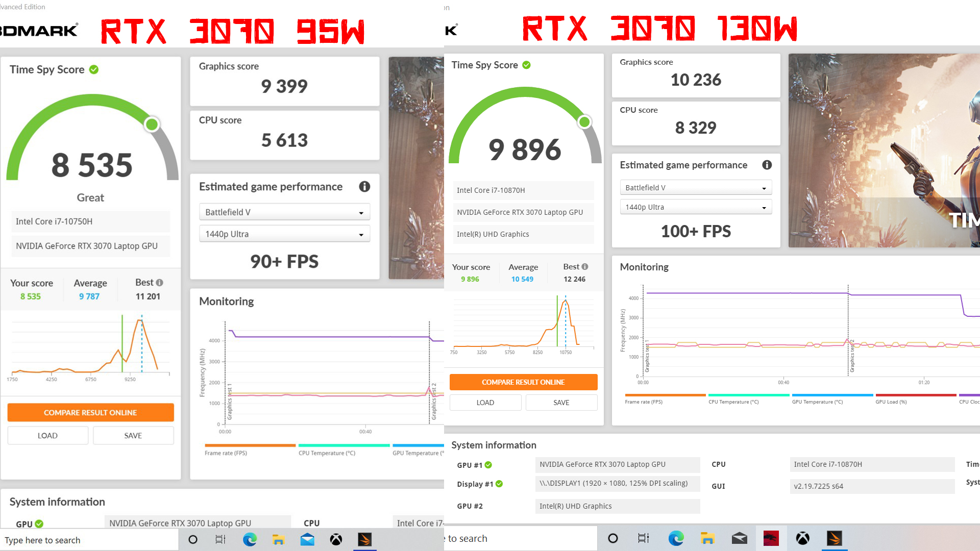Click Intel(R) UHD Graphics row under score gauge
Image resolution: width=980 pixels, height=551 pixels.
[x=523, y=234]
